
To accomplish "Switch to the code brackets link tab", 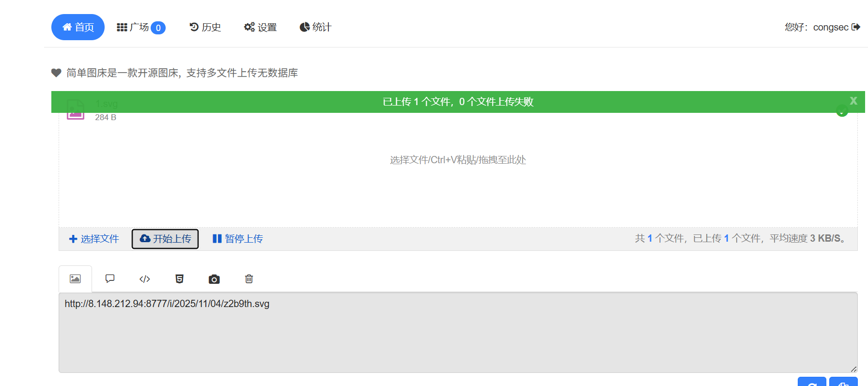I will [145, 279].
